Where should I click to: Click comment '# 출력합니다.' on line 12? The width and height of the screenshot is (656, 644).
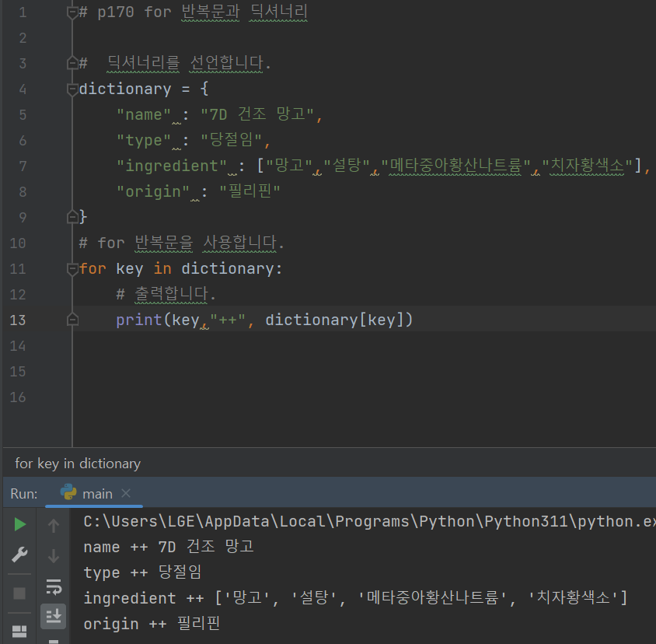(166, 294)
